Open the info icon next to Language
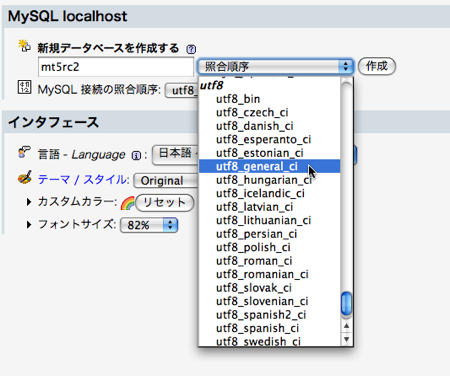Image resolution: width=450 pixels, height=376 pixels. pyautogui.click(x=136, y=155)
